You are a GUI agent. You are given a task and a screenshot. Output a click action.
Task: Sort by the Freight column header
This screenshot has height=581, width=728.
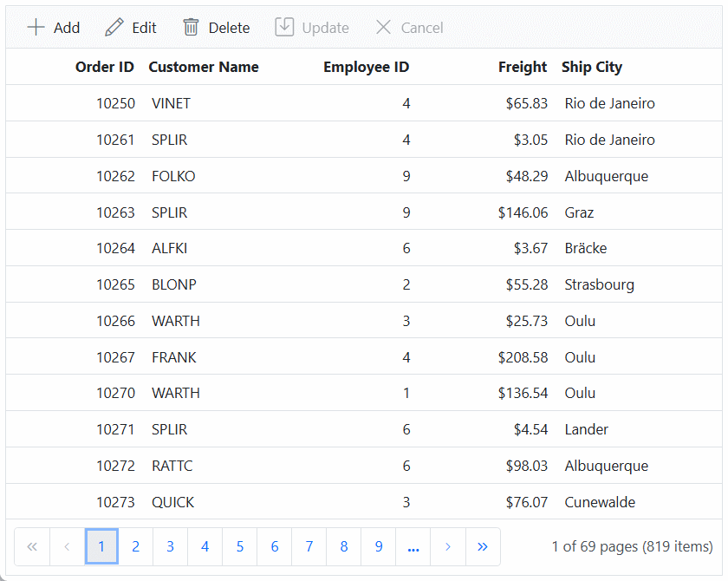click(x=522, y=67)
